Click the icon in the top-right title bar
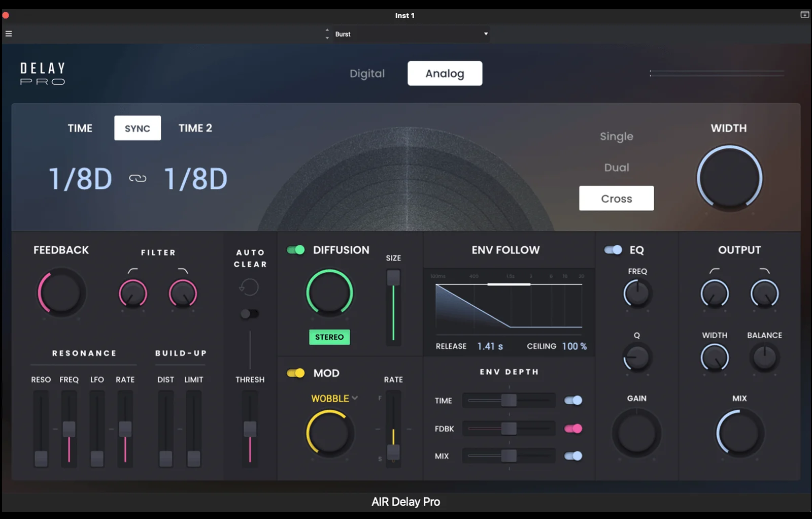 click(x=804, y=15)
